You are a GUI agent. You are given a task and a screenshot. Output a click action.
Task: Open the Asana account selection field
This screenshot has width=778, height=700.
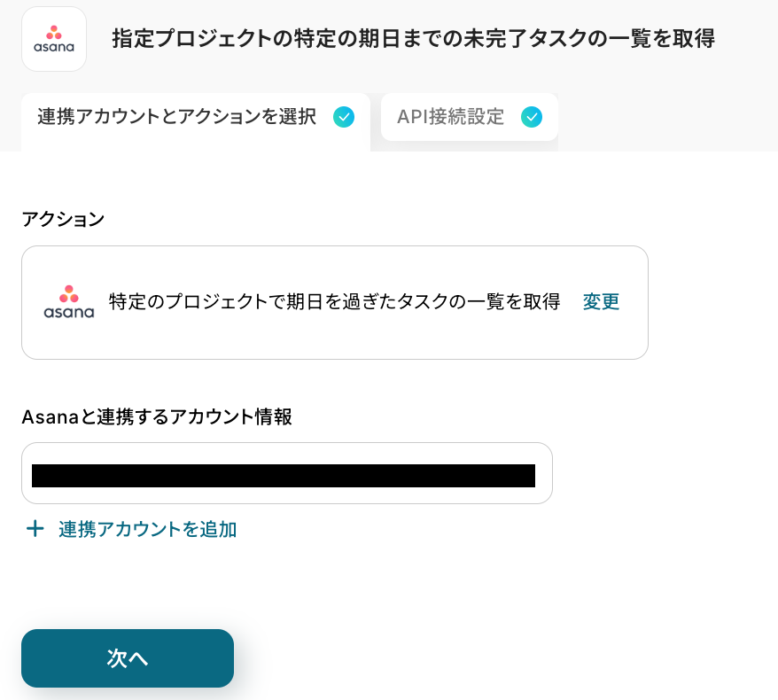pos(286,473)
